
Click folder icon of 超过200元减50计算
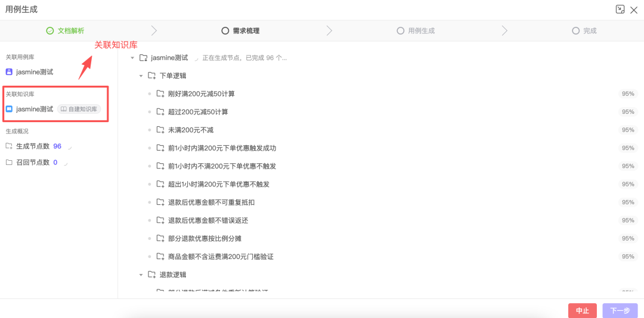[x=160, y=112]
